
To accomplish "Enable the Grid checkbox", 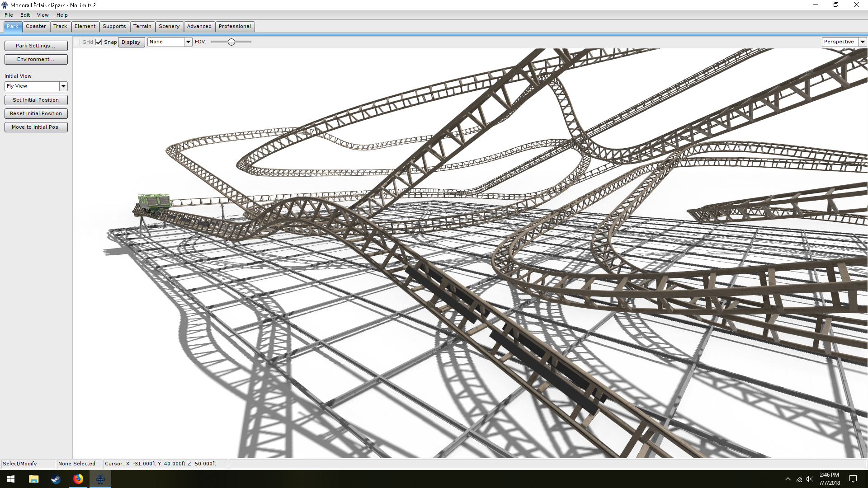I will [77, 42].
